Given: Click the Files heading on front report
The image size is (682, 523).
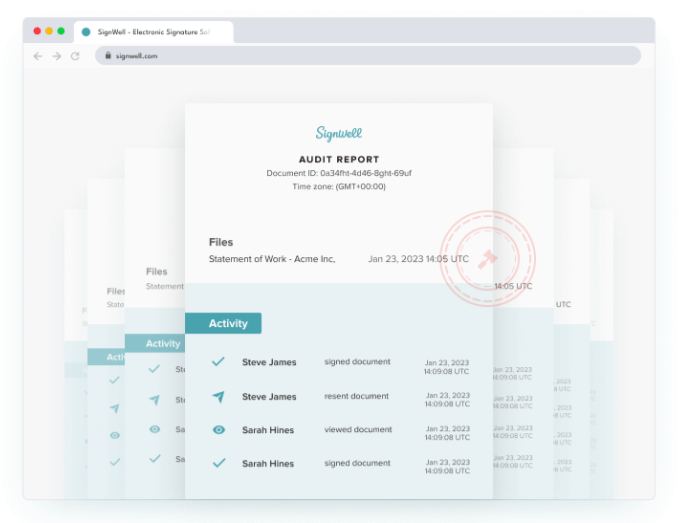Looking at the screenshot, I should [x=221, y=242].
